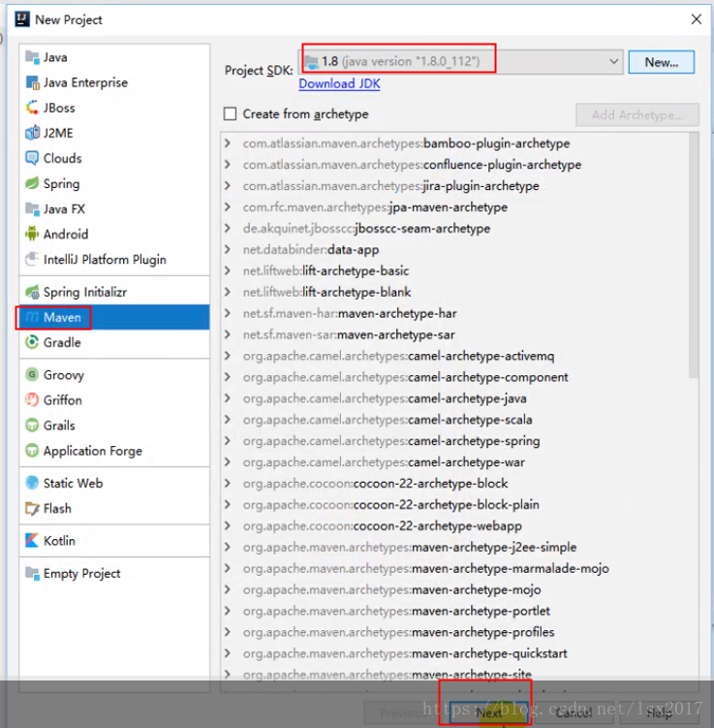Expand bamboo-plugin-archetype entry
Image resolution: width=714 pixels, height=728 pixels.
pos(228,143)
